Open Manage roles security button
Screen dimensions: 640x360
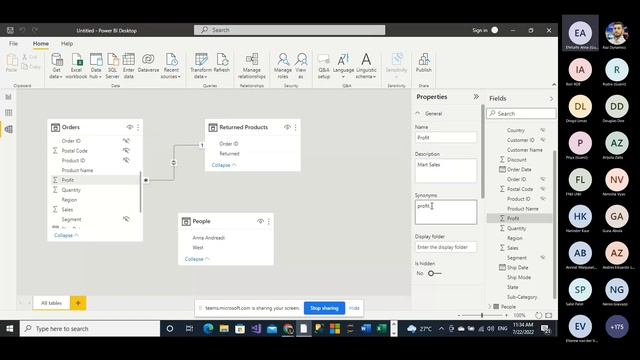point(283,66)
